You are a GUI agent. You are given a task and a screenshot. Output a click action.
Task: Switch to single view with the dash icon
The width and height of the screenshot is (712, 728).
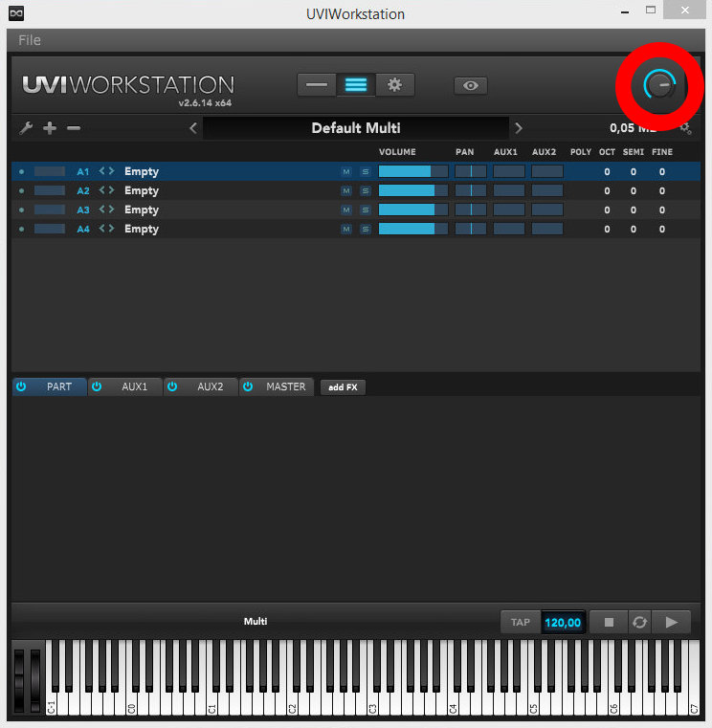317,85
